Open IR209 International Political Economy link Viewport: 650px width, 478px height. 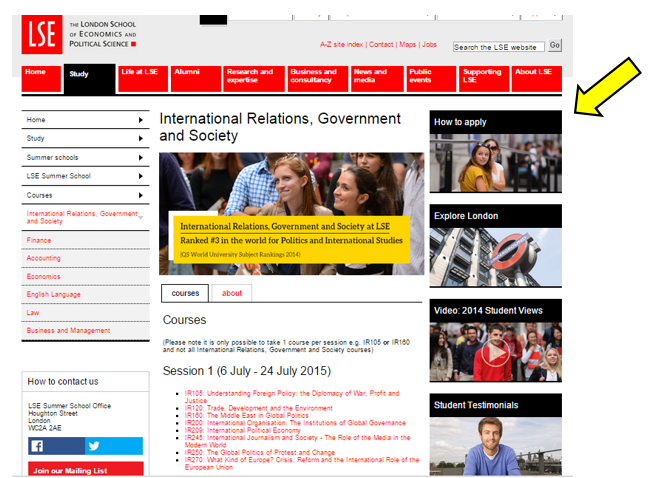coord(243,430)
